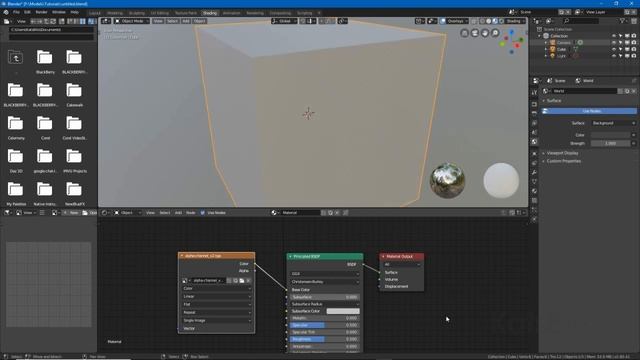Click the pan view hand gizmo
This screenshot has width=640, height=360.
[x=485, y=33]
